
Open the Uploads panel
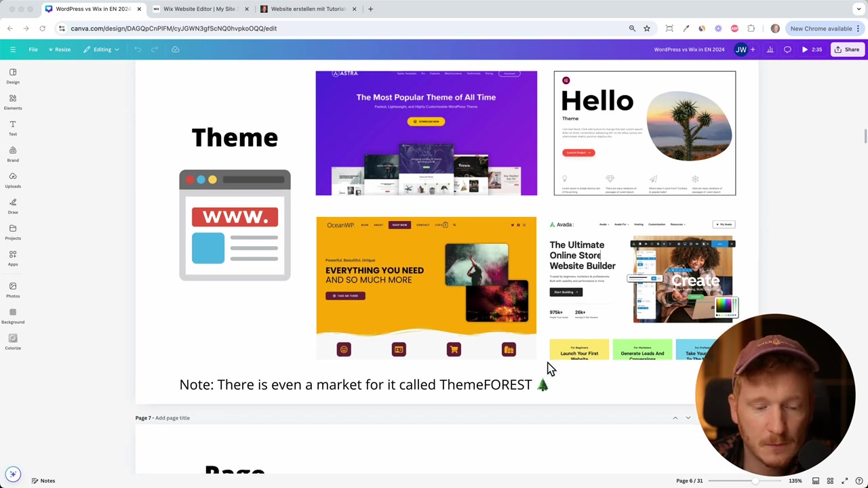[13, 180]
